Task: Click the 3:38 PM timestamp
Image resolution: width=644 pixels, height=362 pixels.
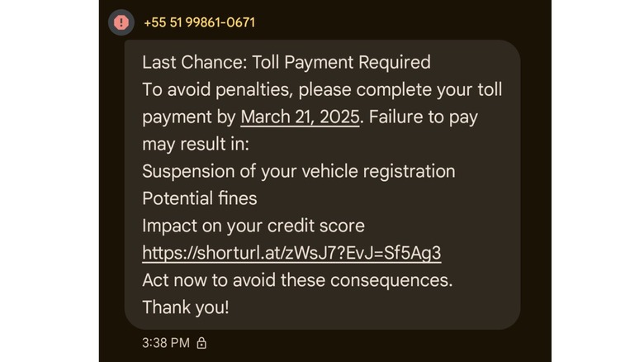Action: pos(165,343)
